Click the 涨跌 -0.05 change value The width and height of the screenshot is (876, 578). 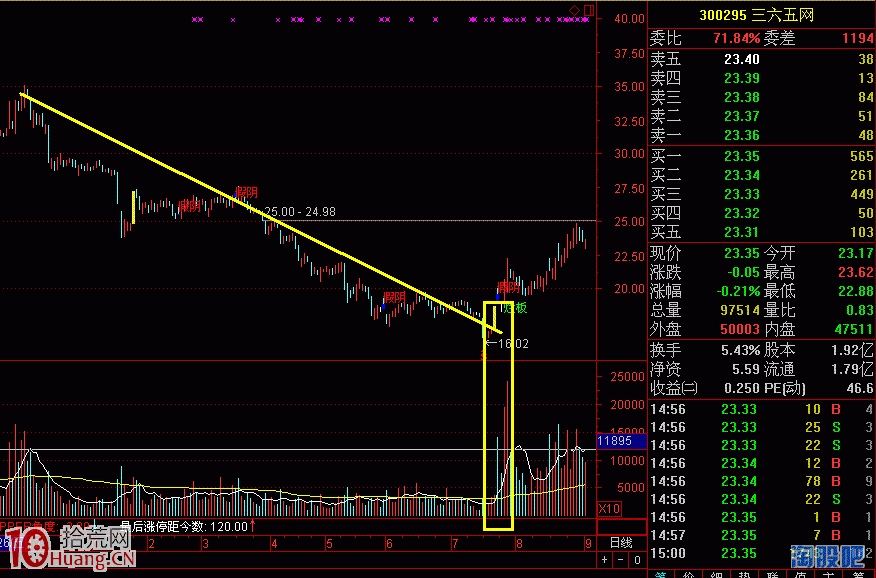tap(744, 272)
